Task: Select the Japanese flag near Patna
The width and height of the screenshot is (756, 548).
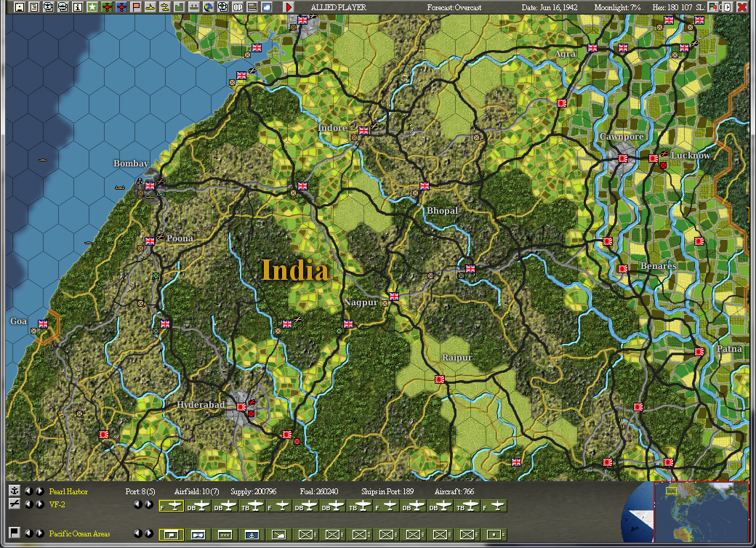Action: (x=699, y=351)
